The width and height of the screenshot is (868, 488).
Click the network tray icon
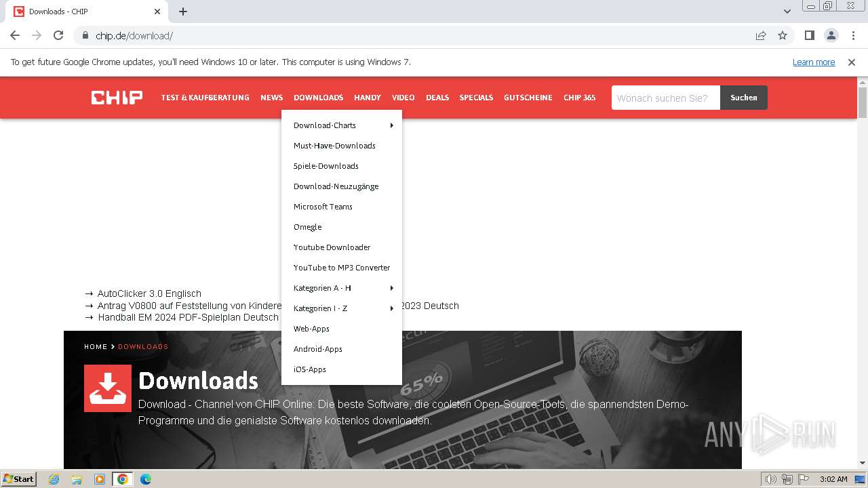coord(787,479)
